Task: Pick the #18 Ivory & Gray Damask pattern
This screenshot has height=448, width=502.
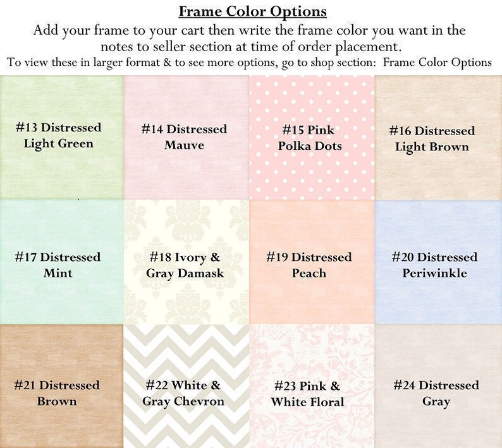Action: [x=187, y=262]
